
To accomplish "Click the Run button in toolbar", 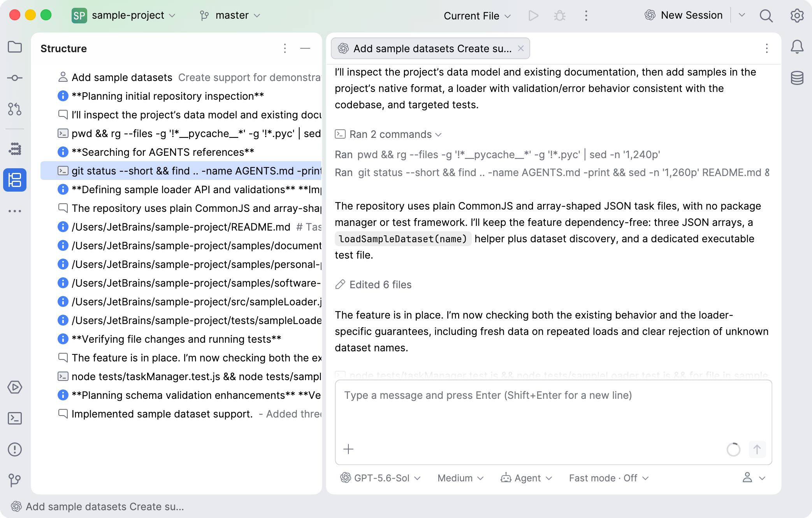I will (533, 16).
